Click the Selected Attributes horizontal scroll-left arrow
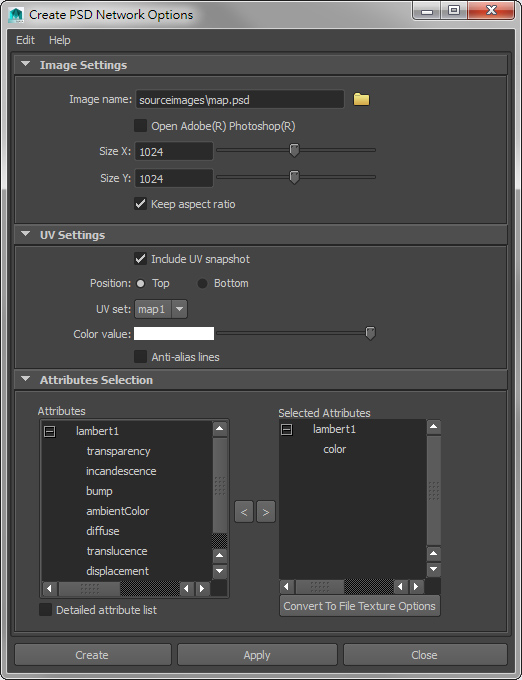This screenshot has height=680, width=522. point(287,587)
